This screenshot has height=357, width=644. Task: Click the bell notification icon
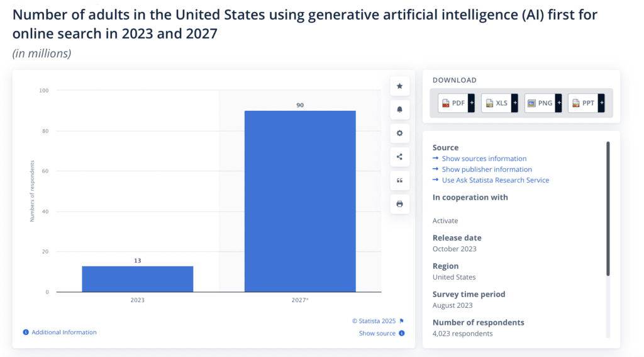[x=399, y=110]
